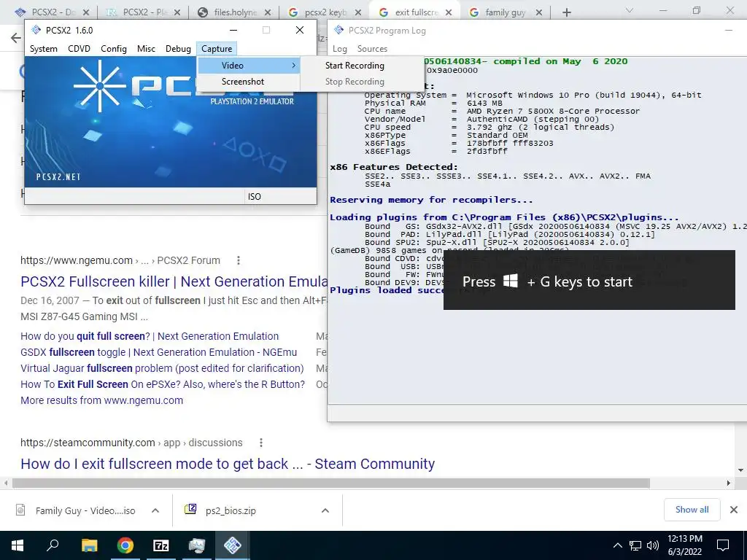Switch to the pcsx2 keyb Google tab
747x560 pixels.
(325, 12)
